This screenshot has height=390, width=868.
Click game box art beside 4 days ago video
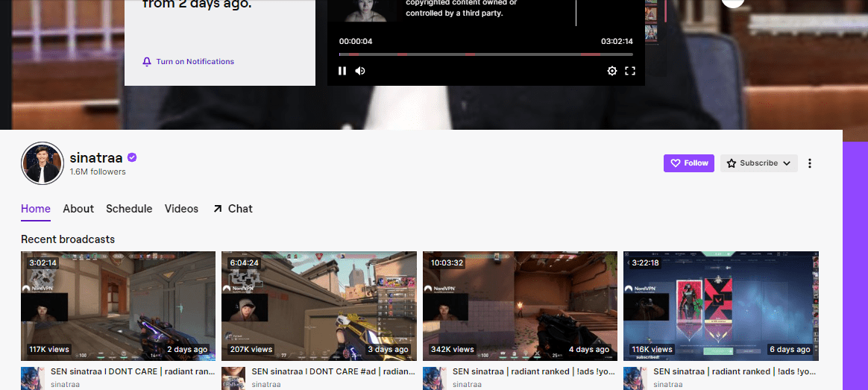pos(435,378)
